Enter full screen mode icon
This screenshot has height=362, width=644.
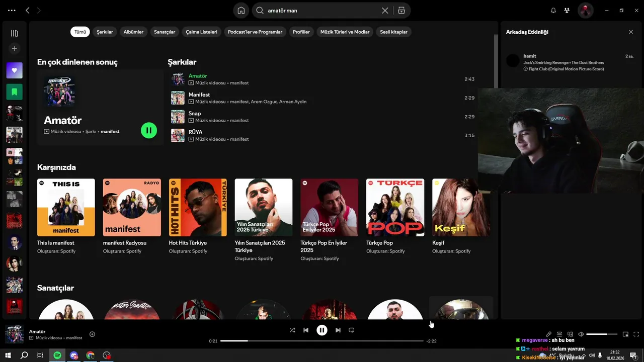636,334
